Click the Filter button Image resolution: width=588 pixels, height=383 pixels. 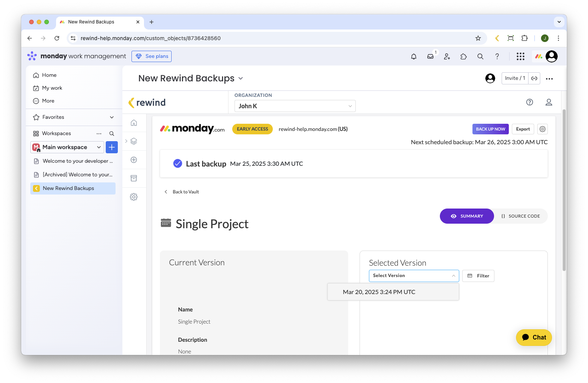point(478,276)
